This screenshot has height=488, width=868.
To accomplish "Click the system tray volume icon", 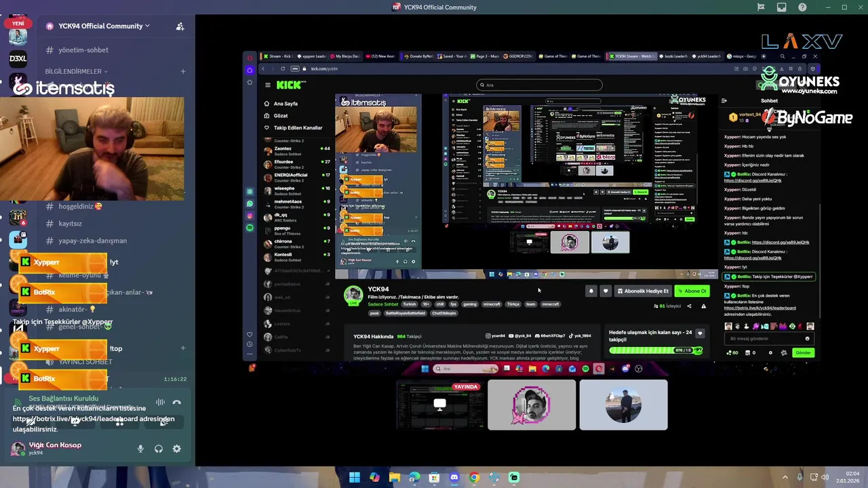I will 825,477.
